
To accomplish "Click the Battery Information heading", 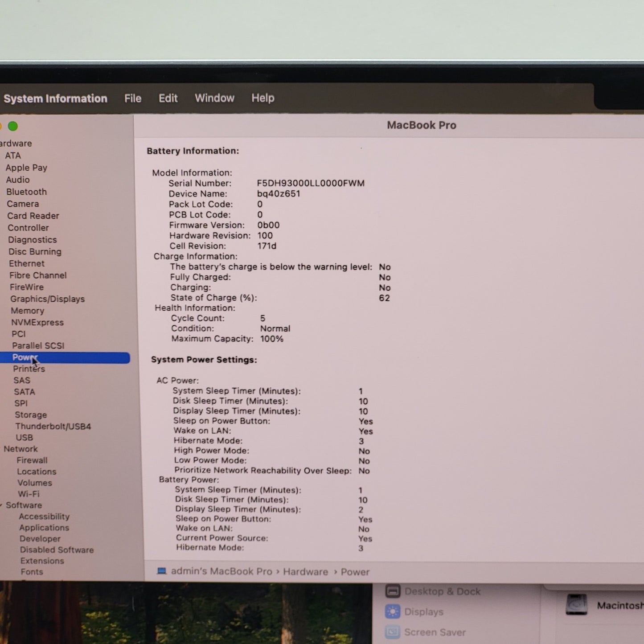I will pos(193,151).
